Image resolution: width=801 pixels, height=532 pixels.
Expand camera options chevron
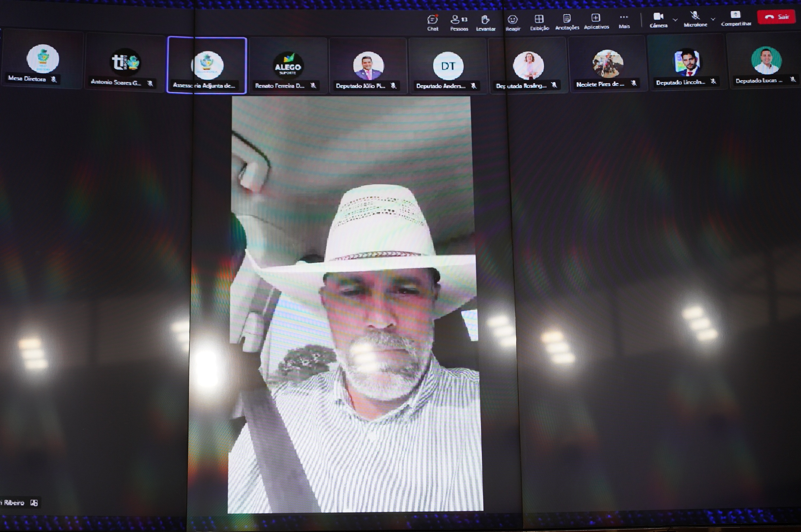point(675,20)
